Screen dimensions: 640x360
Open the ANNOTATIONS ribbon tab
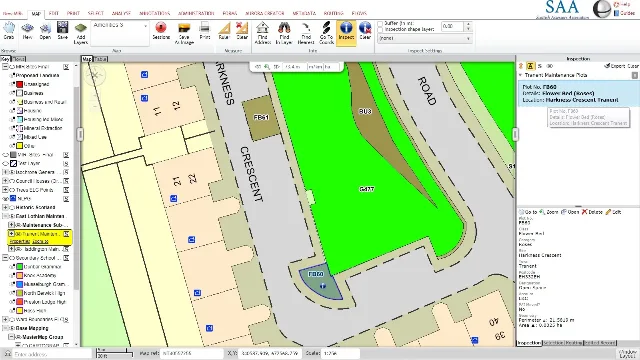154,13
